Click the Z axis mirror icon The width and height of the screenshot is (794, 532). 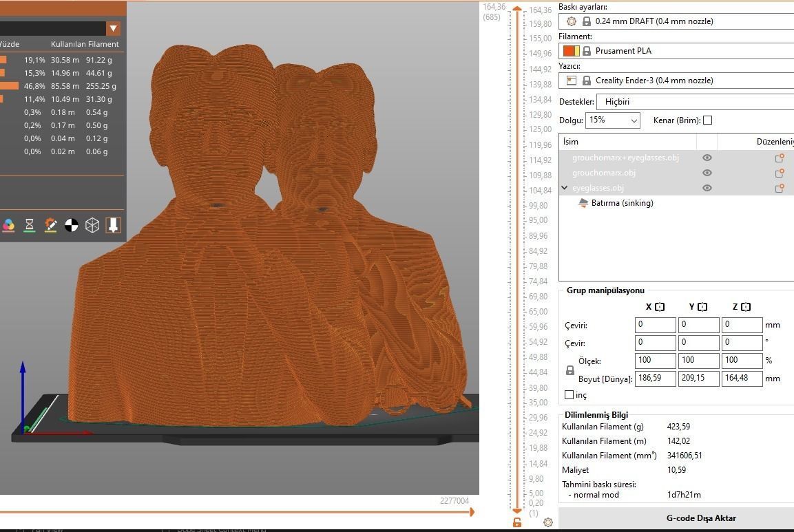(x=746, y=307)
